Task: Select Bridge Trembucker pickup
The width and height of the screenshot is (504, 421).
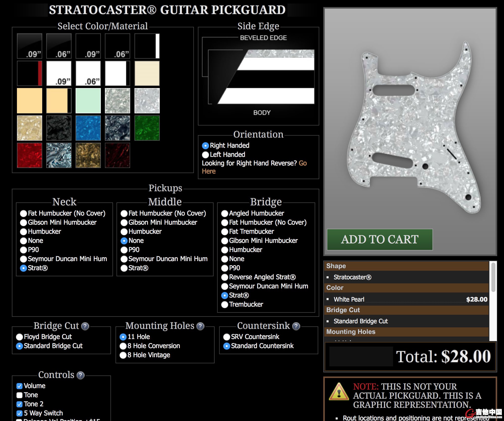Action: point(225,305)
